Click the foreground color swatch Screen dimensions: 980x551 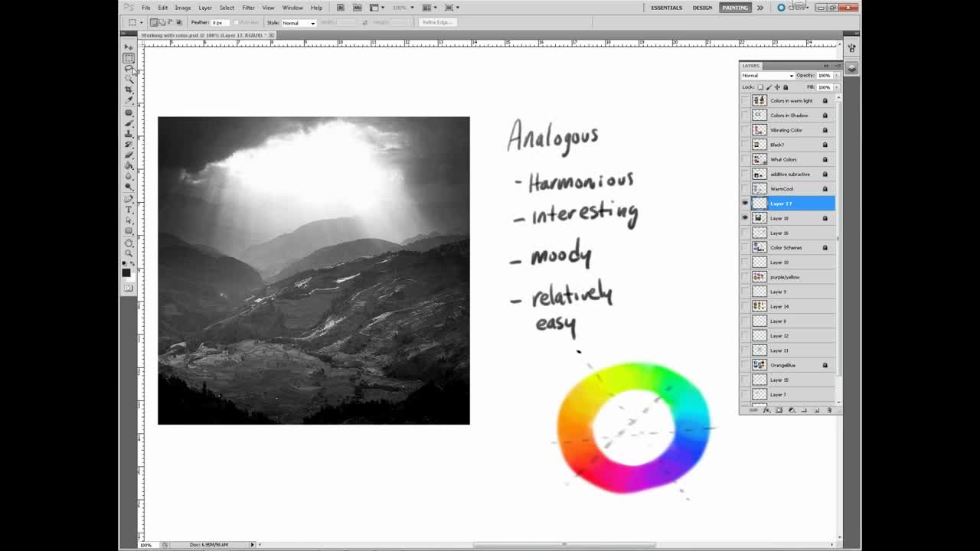[126, 272]
